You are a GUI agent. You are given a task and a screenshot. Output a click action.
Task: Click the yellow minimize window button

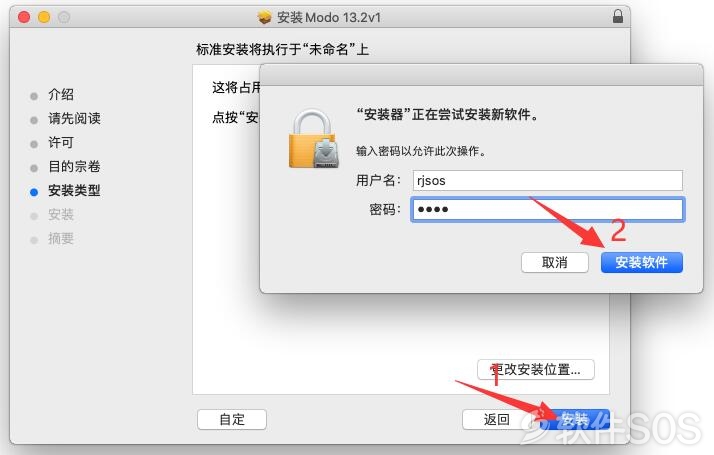click(44, 17)
